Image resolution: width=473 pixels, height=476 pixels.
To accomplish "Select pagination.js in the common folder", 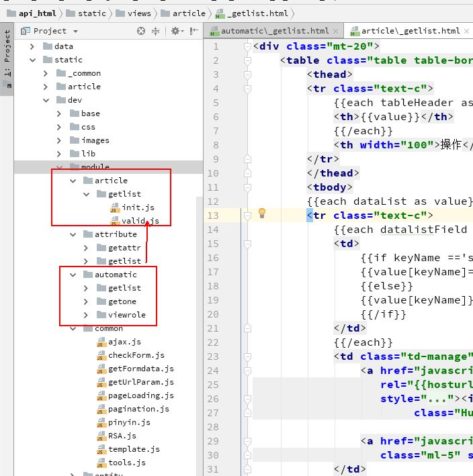I will [x=138, y=409].
